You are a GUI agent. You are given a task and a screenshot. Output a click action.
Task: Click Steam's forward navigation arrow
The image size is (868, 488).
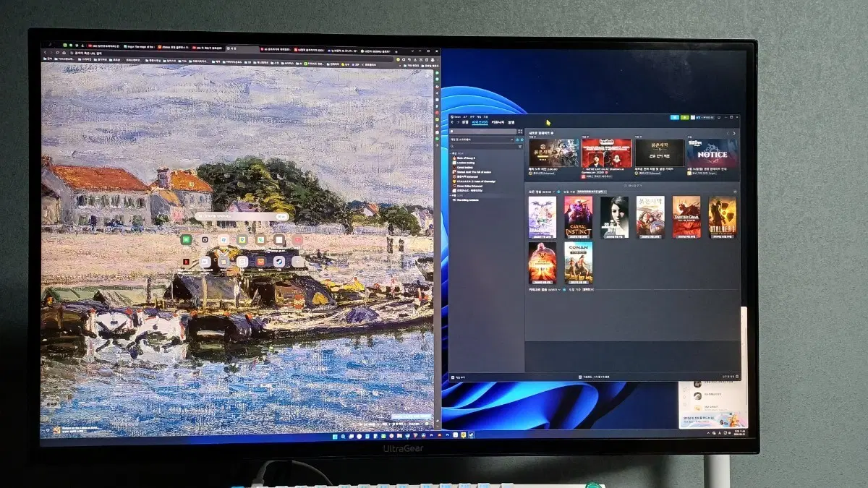(458, 122)
